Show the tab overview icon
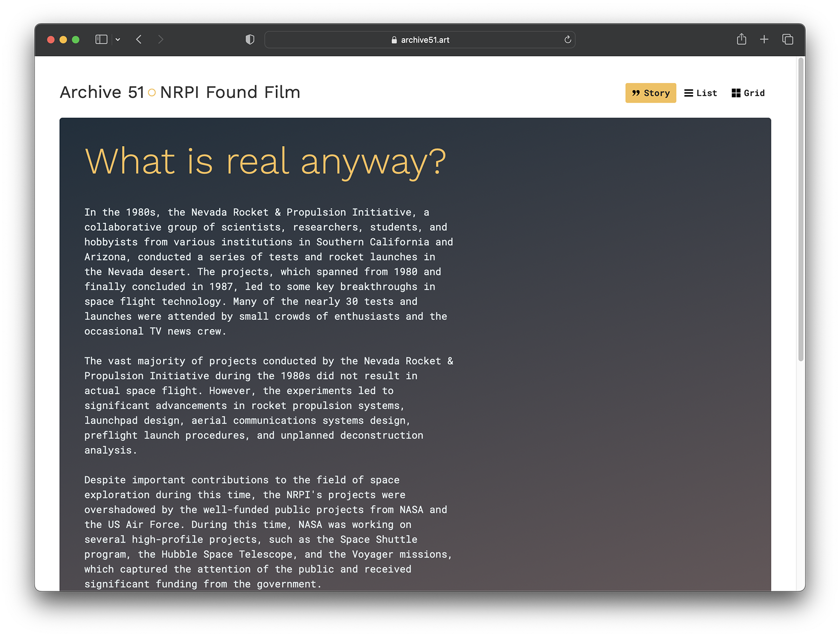 tap(788, 40)
